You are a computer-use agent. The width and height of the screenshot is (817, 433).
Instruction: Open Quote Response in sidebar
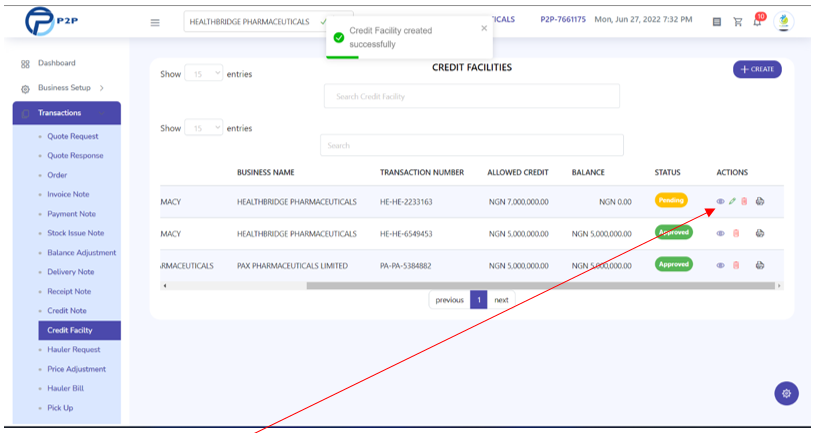[x=75, y=156]
